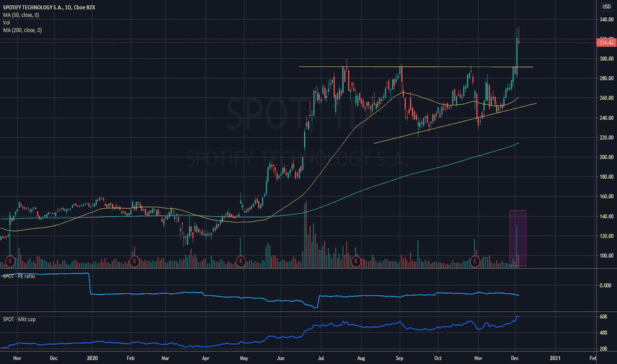Click the 160.00 price axis label
The width and height of the screenshot is (617, 364).
coord(606,197)
